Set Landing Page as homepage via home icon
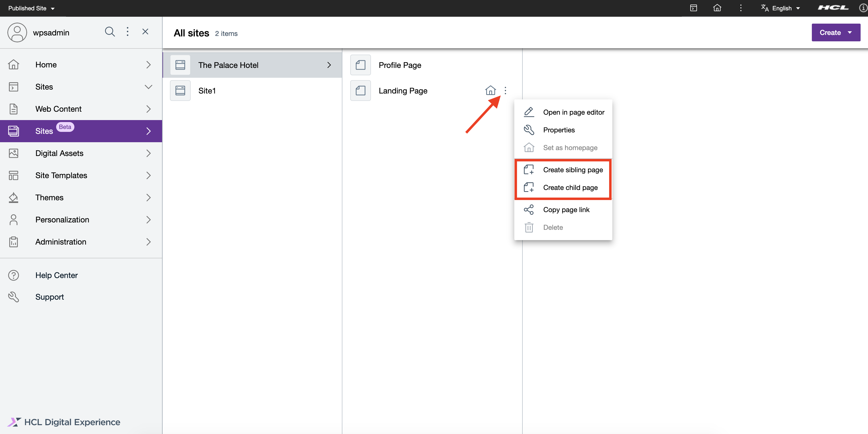This screenshot has height=434, width=868. pyautogui.click(x=490, y=90)
